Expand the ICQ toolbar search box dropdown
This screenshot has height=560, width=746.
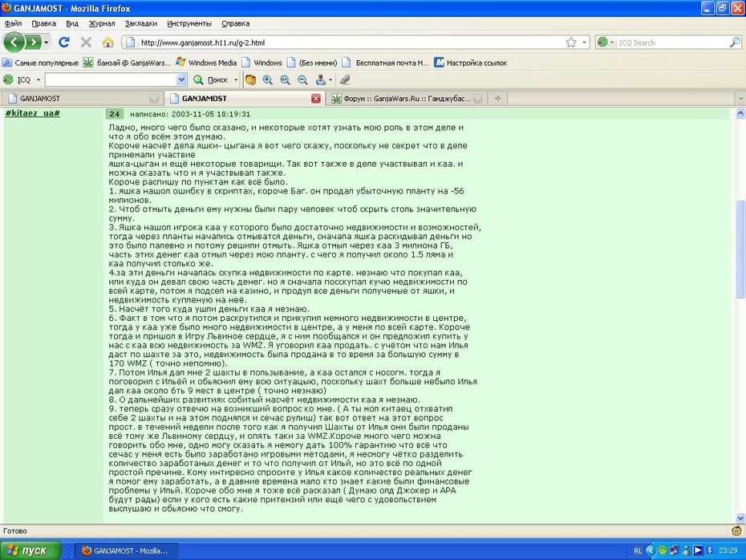pos(181,80)
